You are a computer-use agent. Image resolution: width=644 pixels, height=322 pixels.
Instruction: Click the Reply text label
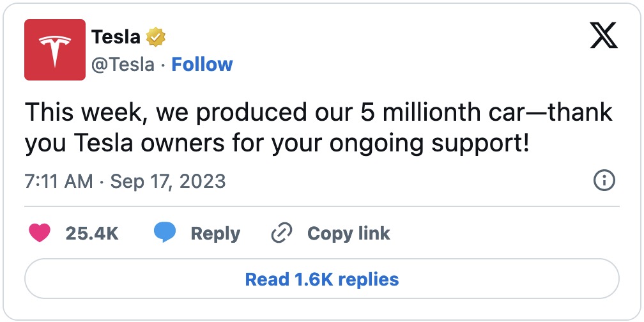click(x=215, y=233)
